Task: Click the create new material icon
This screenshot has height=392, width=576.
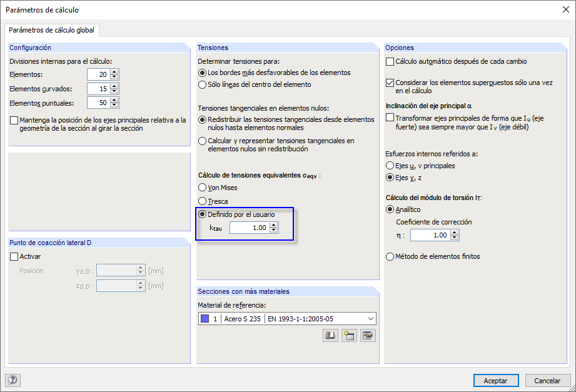Action: pos(349,336)
